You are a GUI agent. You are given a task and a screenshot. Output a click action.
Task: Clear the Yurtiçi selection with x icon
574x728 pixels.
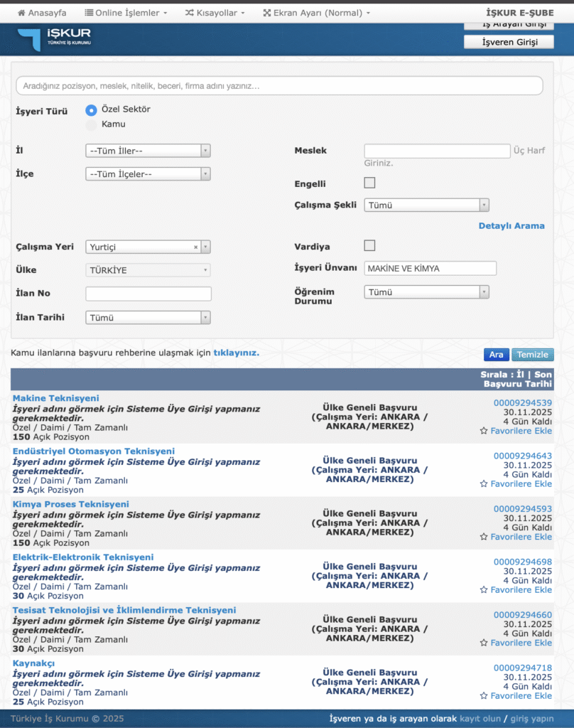(x=195, y=247)
